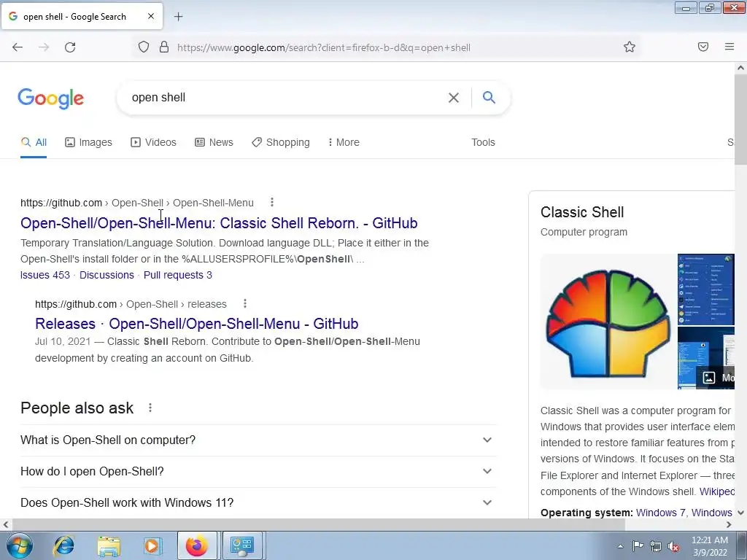Clear the search box with the X icon
The width and height of the screenshot is (747, 560).
point(454,98)
